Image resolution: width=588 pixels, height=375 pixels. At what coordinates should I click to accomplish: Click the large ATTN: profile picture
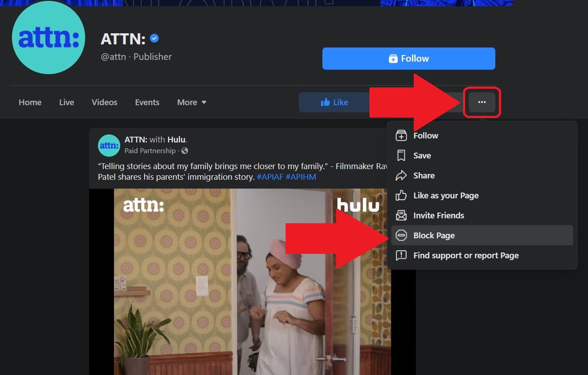pos(48,38)
